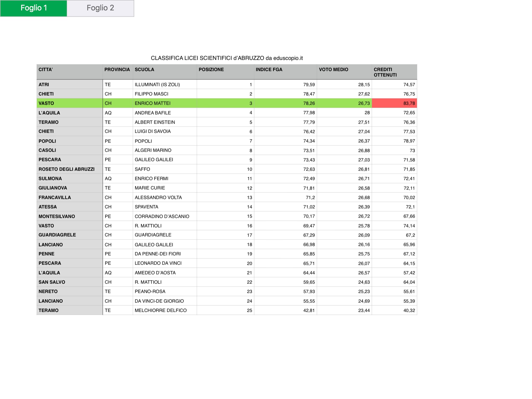
Task: Click the PENNE city cell
Action: point(70,254)
